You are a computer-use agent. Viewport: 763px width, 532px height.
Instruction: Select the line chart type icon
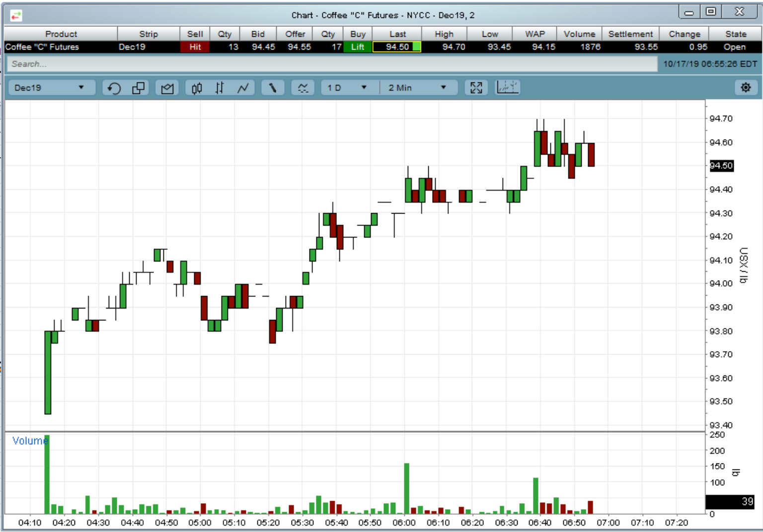point(243,88)
